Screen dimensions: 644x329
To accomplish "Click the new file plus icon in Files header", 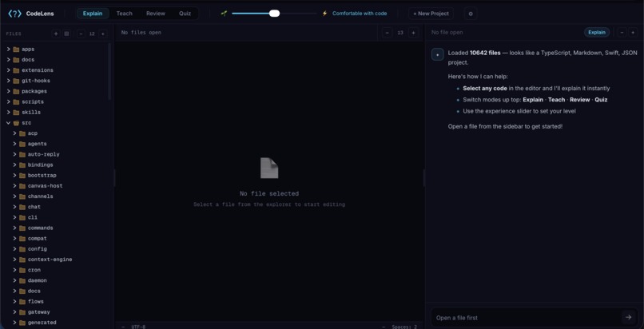I will coord(56,34).
